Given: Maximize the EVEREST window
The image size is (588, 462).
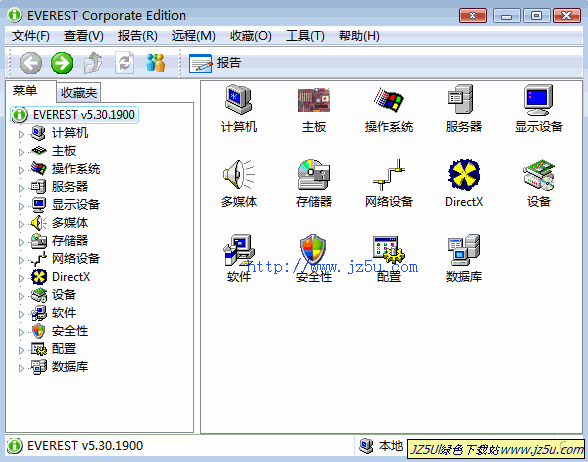Looking at the screenshot, I should click(x=537, y=16).
